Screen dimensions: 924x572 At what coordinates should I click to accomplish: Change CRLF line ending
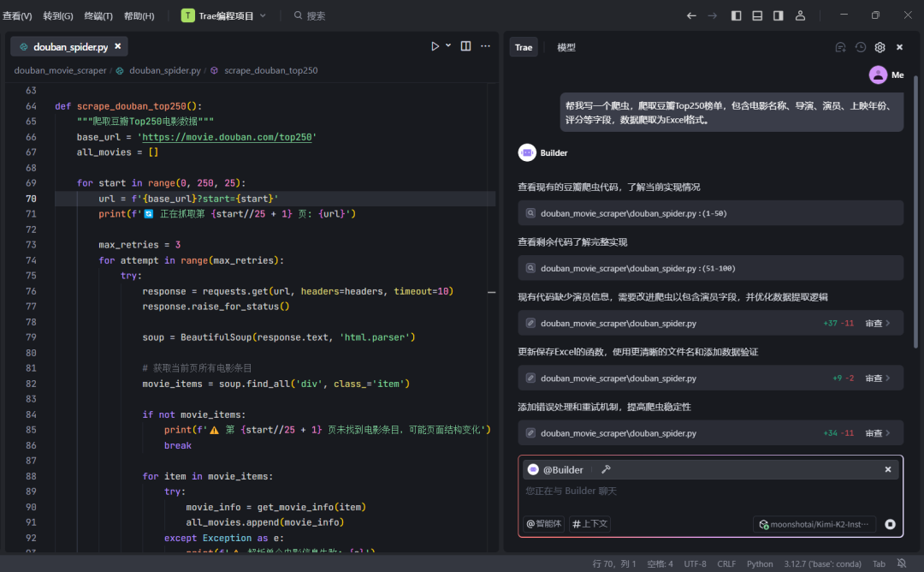(726, 563)
